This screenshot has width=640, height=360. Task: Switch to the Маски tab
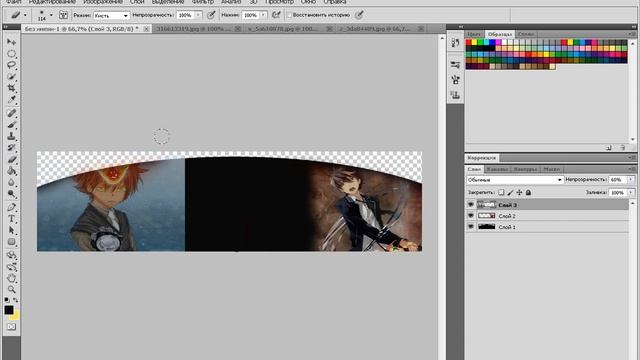point(551,169)
